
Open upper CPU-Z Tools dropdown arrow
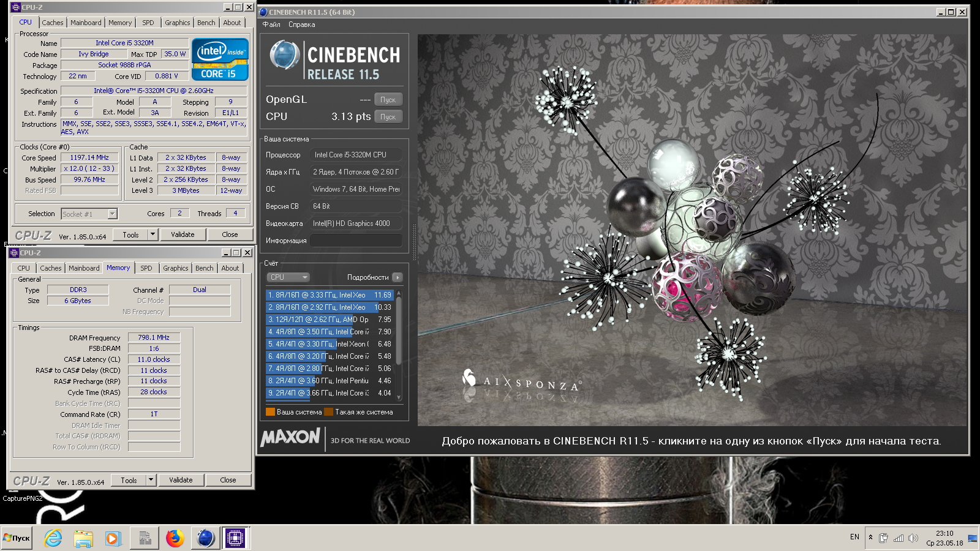(x=153, y=234)
